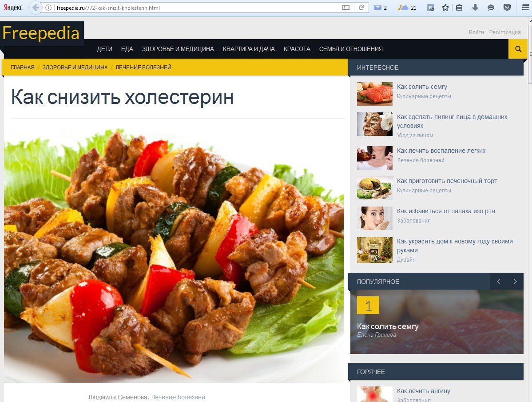Click 'Заболевания' under bad breath article
The width and height of the screenshot is (532, 402).
(x=413, y=220)
